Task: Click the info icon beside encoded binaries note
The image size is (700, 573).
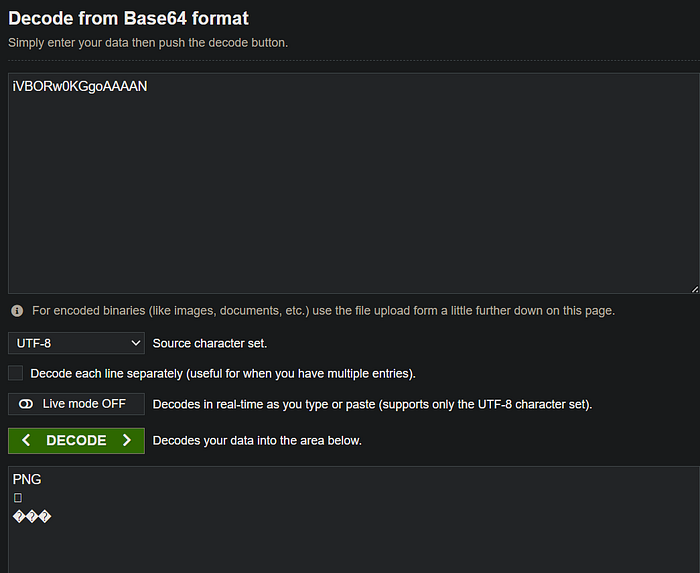Action: [17, 311]
